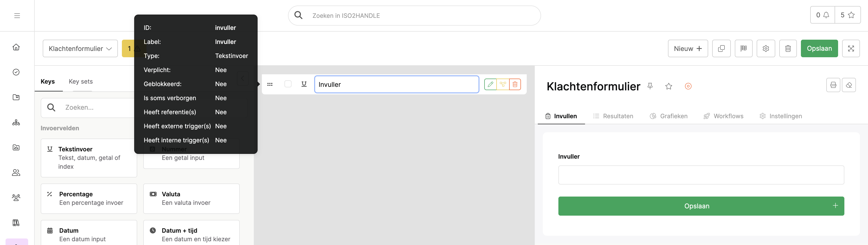
Task: Print the Klachtenformulier form
Action: coord(833,85)
